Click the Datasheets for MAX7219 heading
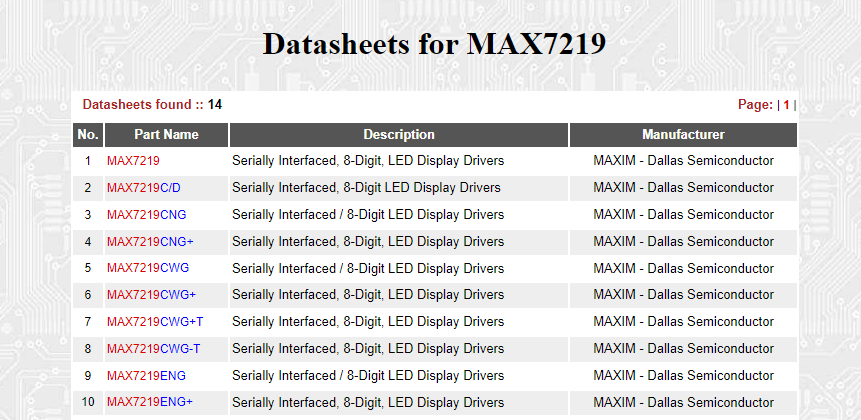 click(434, 44)
